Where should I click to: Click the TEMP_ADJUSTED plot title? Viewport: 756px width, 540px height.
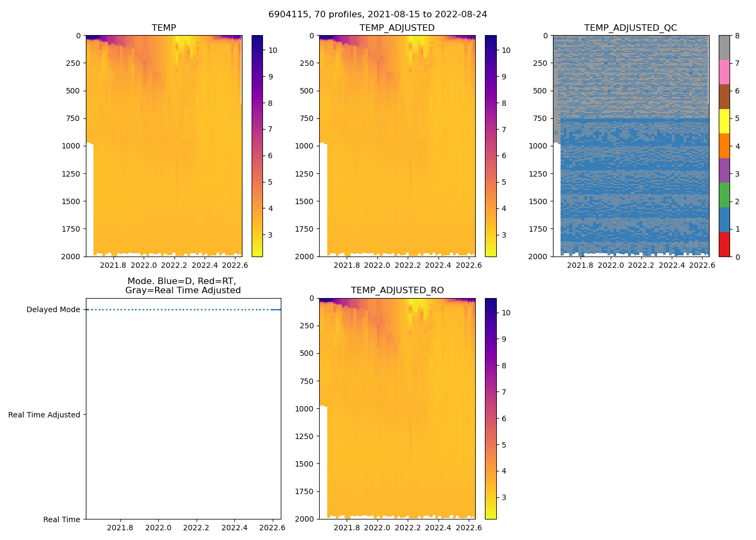coord(397,28)
